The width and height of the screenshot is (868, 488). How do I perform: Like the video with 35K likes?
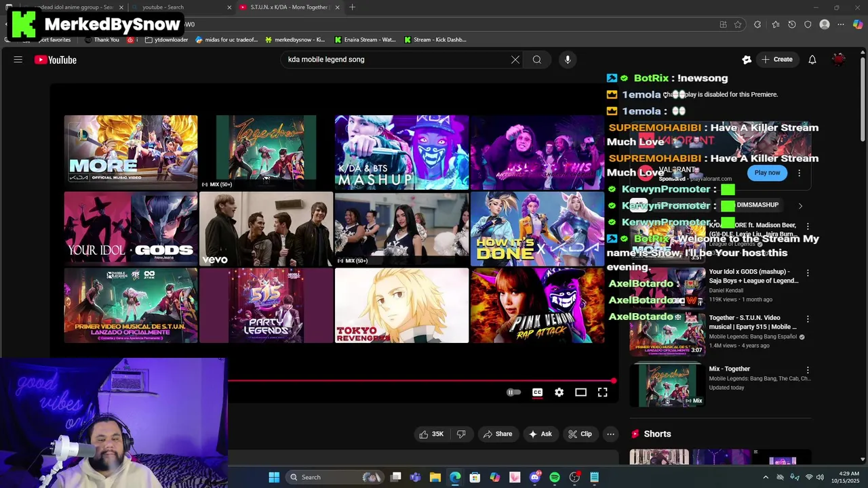pyautogui.click(x=431, y=434)
